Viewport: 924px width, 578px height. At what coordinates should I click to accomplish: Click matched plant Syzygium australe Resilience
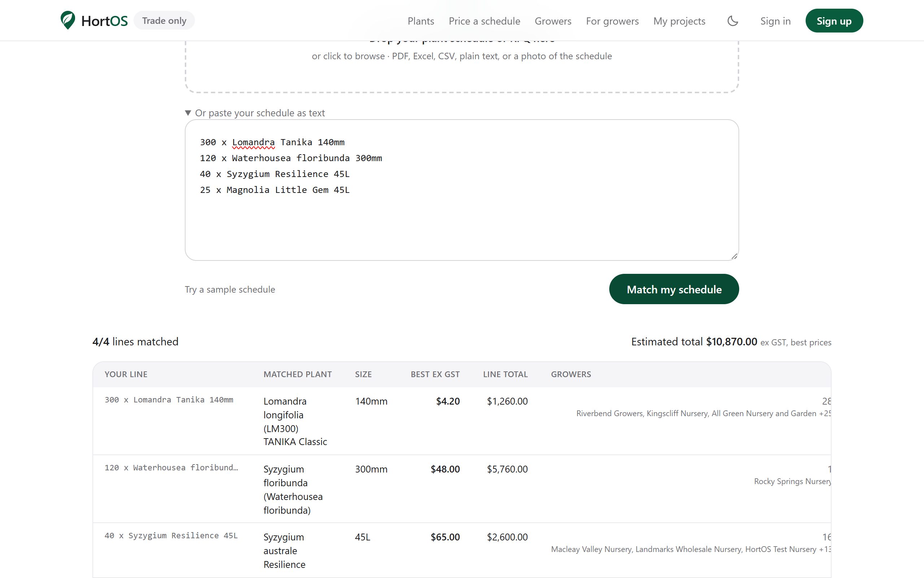(284, 551)
